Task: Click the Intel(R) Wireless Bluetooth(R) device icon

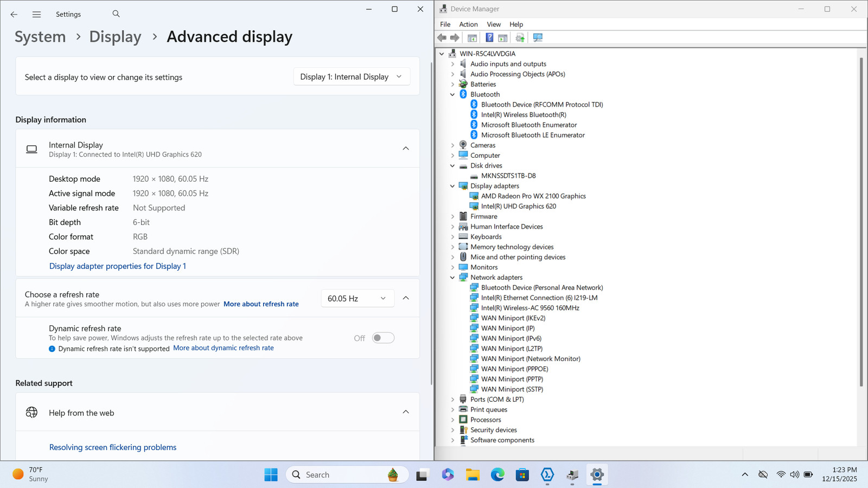Action: coord(474,114)
